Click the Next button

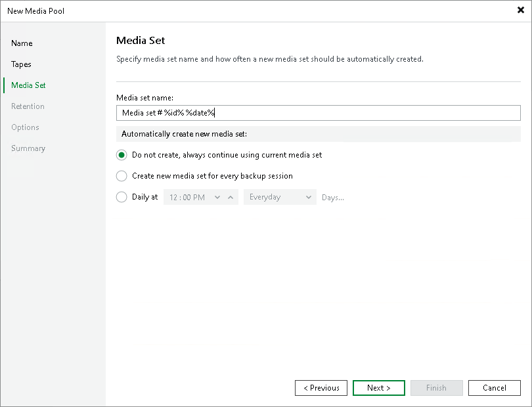point(379,388)
